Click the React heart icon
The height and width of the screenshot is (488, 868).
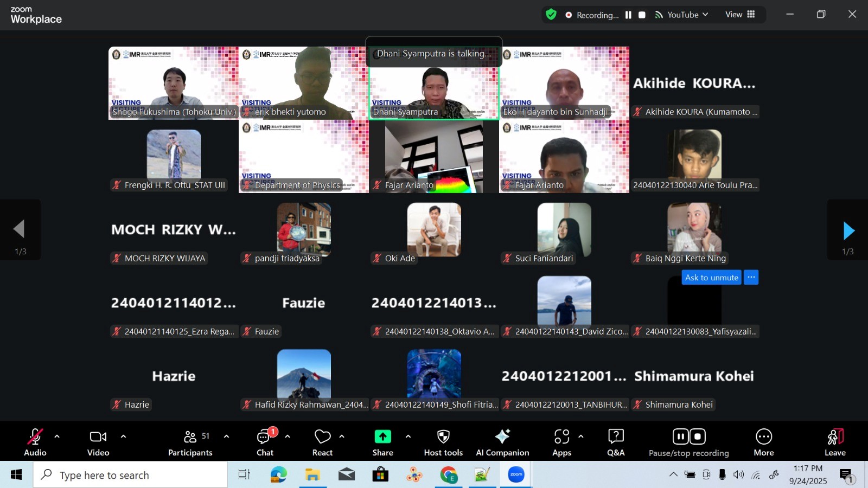click(x=322, y=442)
